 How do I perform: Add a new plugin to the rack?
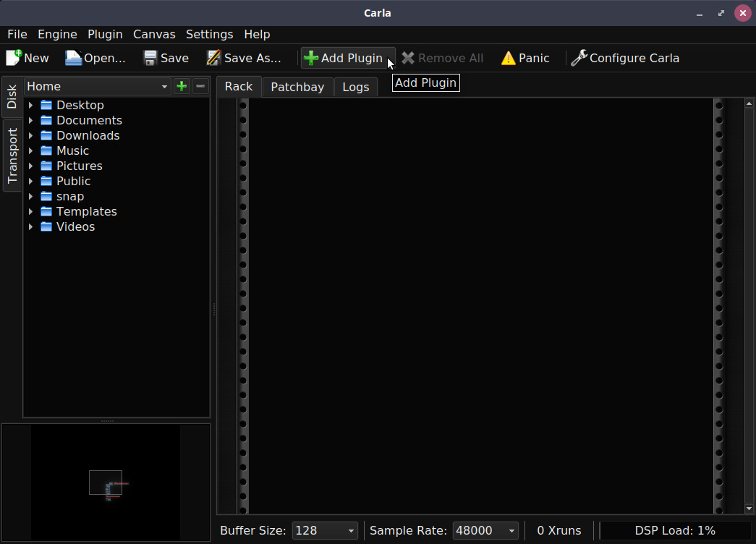[x=347, y=58]
